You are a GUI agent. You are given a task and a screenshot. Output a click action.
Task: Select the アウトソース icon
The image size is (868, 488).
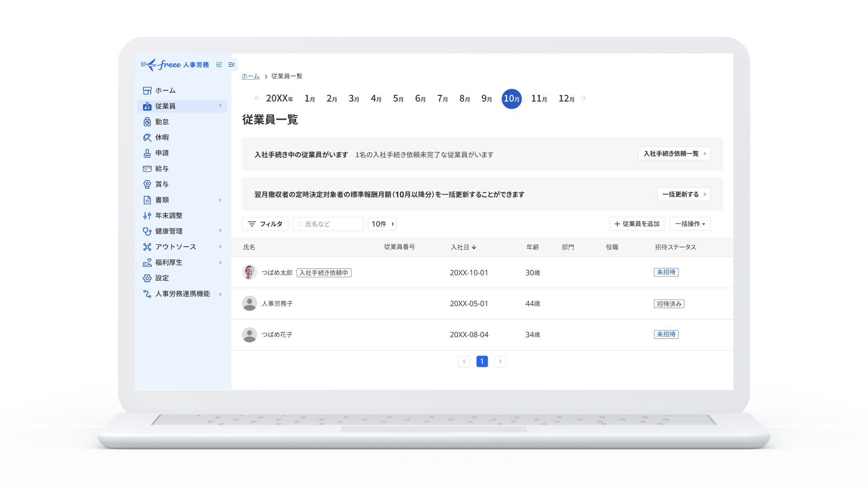pyautogui.click(x=147, y=247)
